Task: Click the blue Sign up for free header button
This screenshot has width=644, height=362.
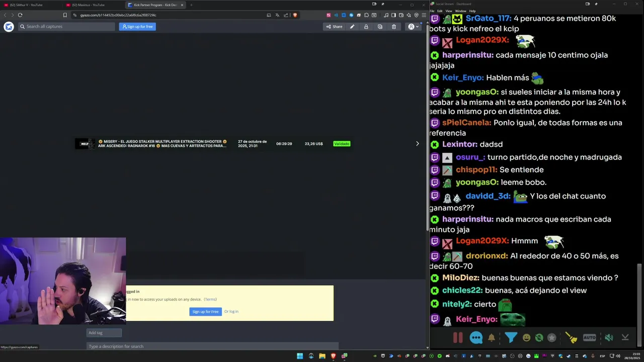Action: [x=137, y=27]
